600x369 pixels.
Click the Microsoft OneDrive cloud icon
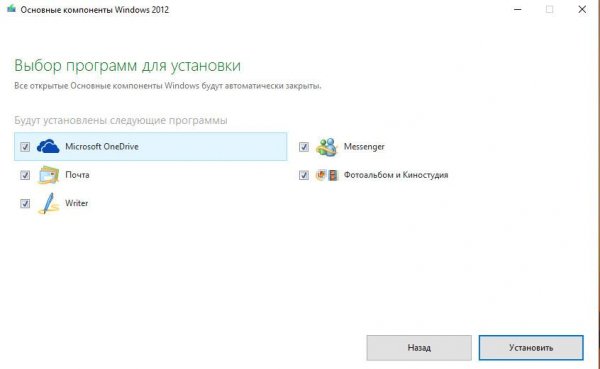click(x=48, y=147)
